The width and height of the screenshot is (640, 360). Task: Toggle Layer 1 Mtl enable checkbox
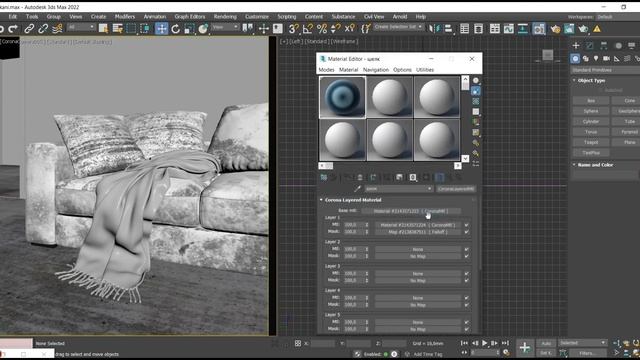[467, 225]
